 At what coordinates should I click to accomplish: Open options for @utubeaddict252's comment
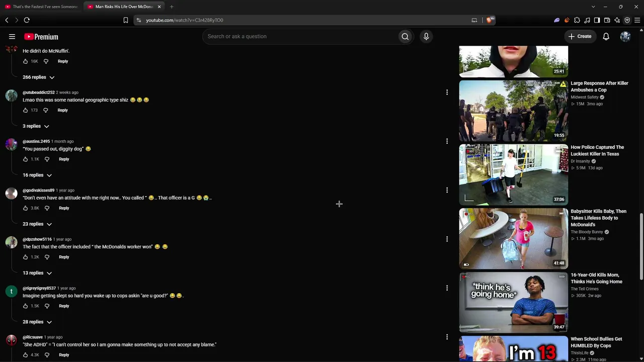click(447, 92)
